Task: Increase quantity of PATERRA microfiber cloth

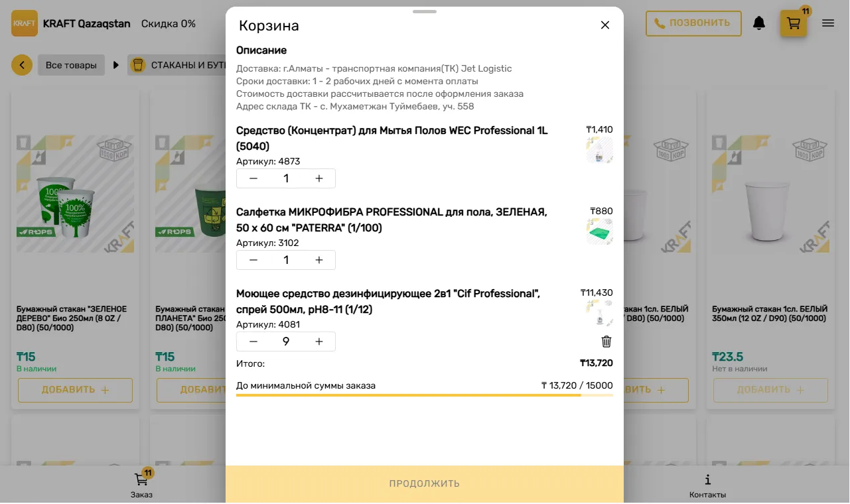Action: [x=319, y=260]
